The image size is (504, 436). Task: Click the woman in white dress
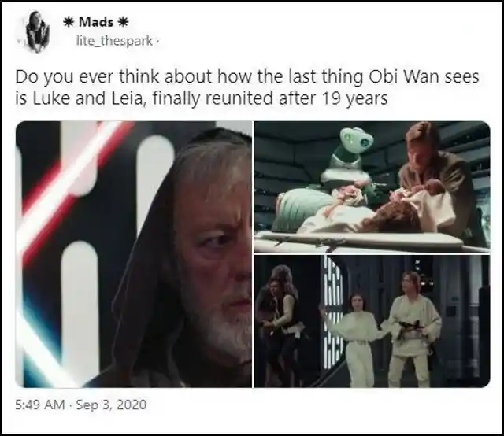[355, 339]
